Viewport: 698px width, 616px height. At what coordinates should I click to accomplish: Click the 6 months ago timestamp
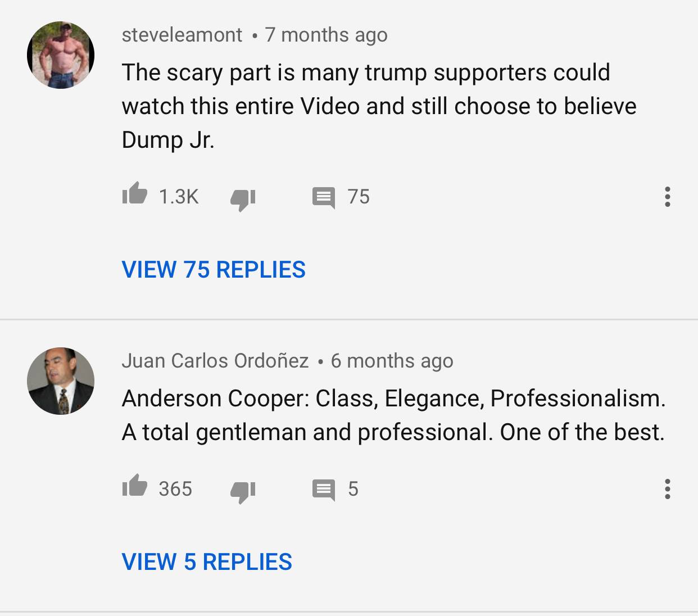tap(392, 361)
